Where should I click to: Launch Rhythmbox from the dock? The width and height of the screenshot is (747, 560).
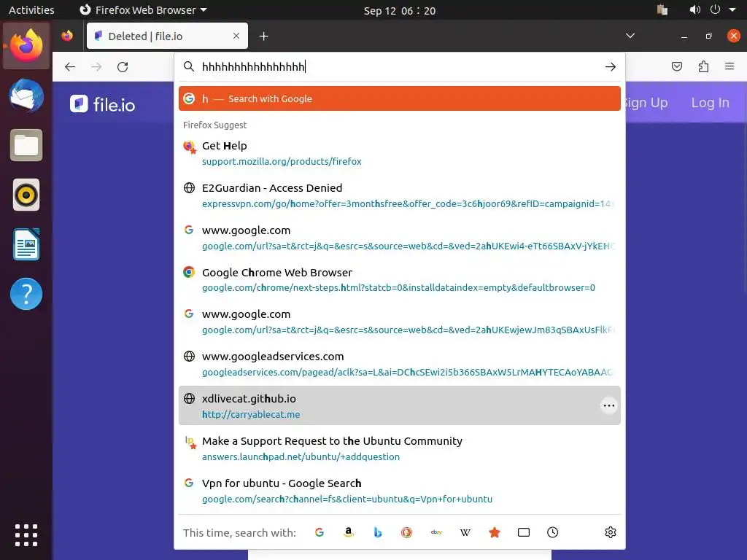(26, 195)
